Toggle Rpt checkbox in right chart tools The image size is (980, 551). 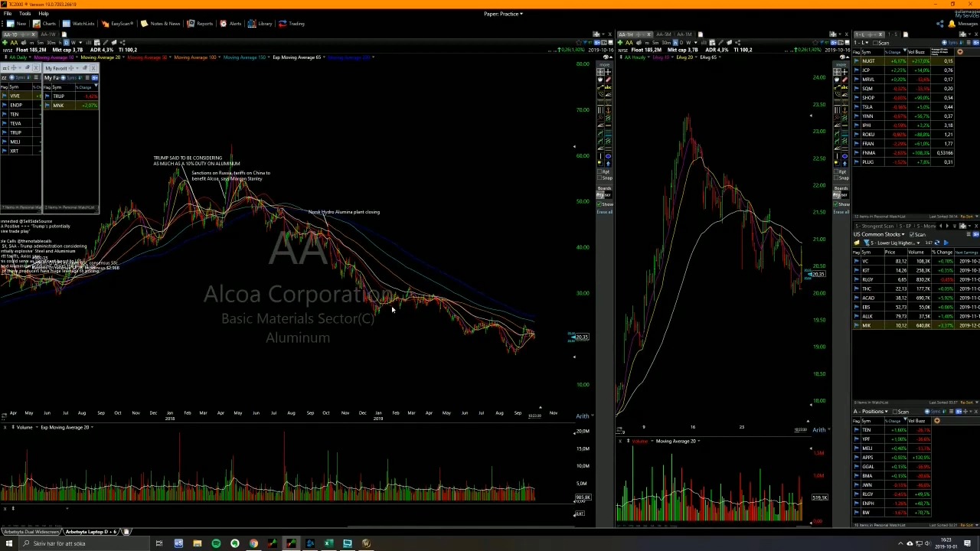[x=836, y=171]
